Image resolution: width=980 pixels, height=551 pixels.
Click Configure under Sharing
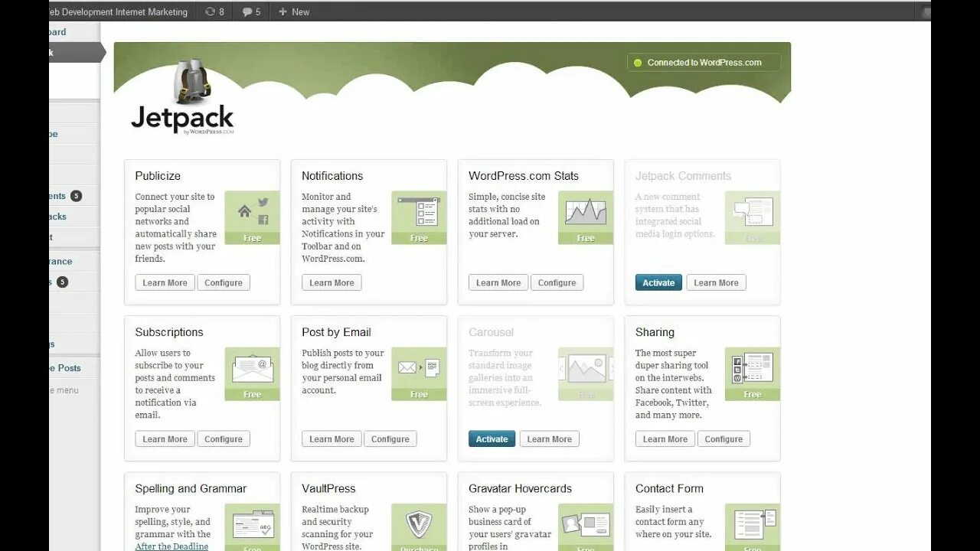tap(724, 439)
